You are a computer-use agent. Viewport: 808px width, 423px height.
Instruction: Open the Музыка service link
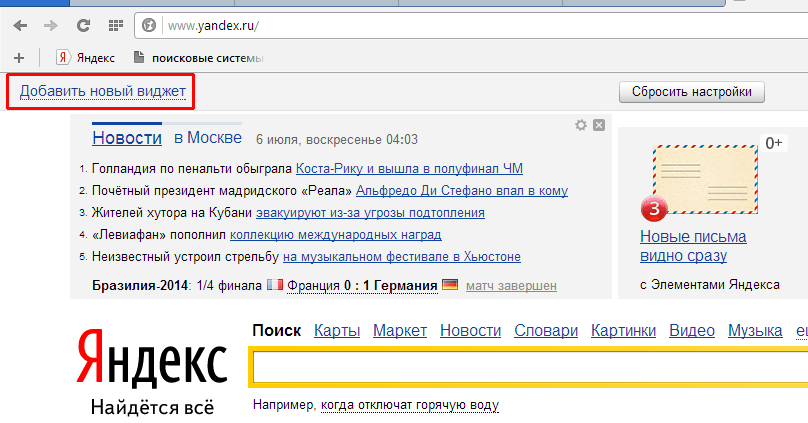pyautogui.click(x=755, y=331)
